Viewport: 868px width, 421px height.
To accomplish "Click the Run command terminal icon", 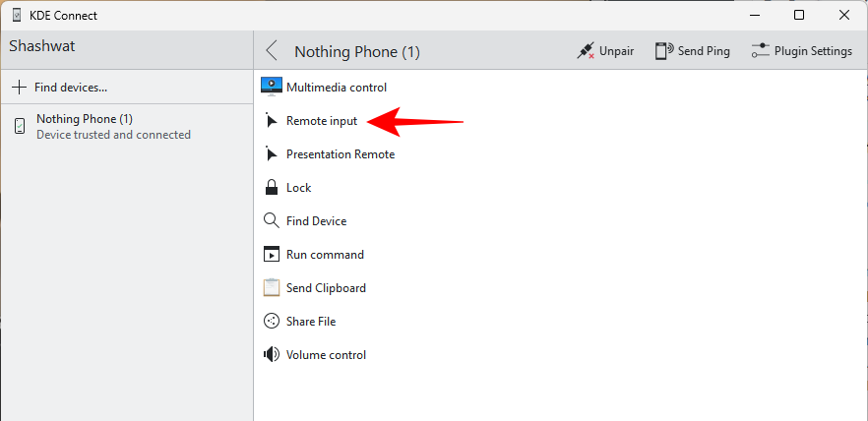I will (272, 255).
